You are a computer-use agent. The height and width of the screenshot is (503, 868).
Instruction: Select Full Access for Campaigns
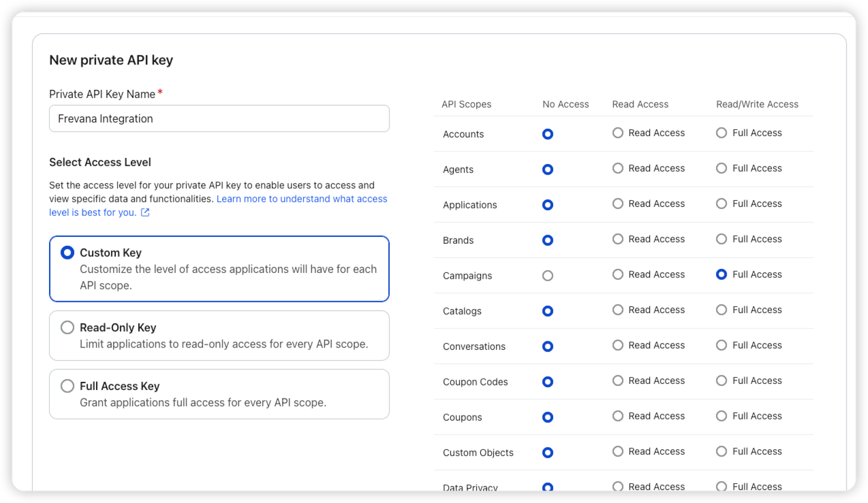tap(722, 275)
